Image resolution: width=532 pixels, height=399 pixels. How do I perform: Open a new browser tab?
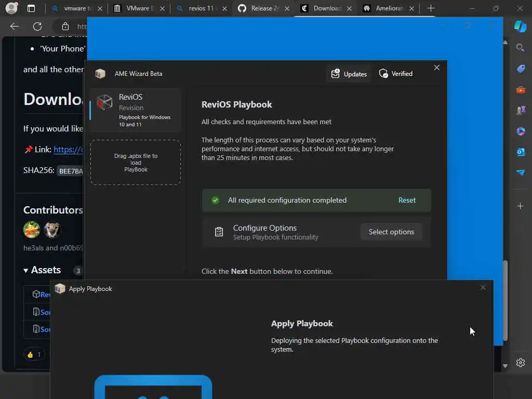(431, 8)
